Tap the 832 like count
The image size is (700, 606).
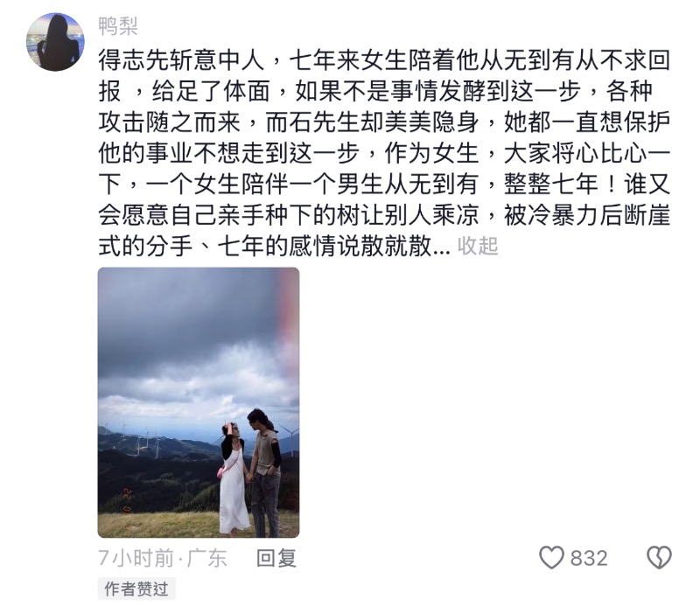point(589,558)
